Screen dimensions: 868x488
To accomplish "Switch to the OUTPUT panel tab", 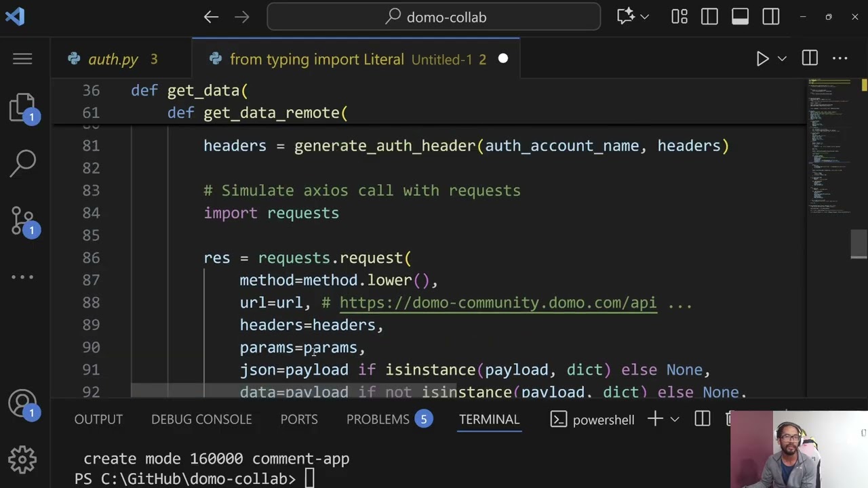I will point(98,420).
